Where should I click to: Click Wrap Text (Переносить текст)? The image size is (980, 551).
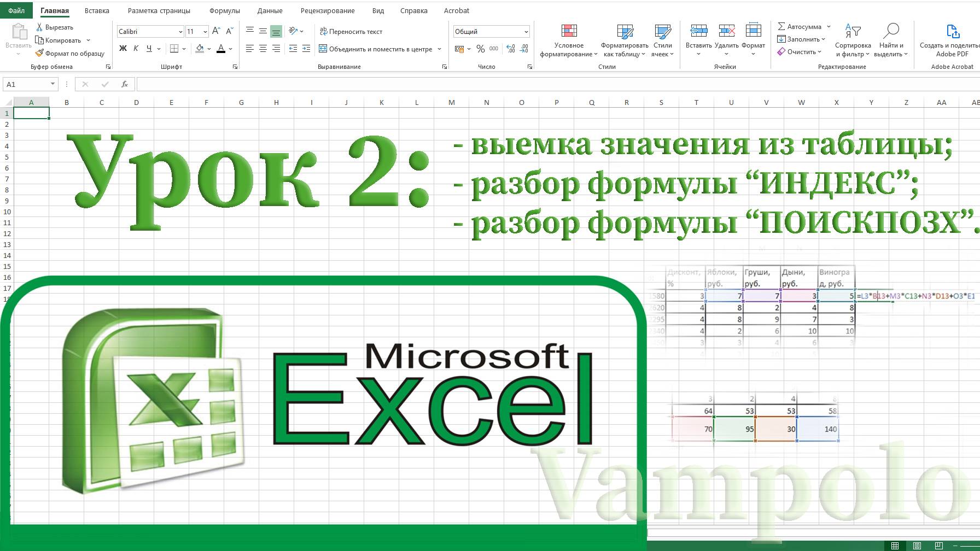[351, 31]
